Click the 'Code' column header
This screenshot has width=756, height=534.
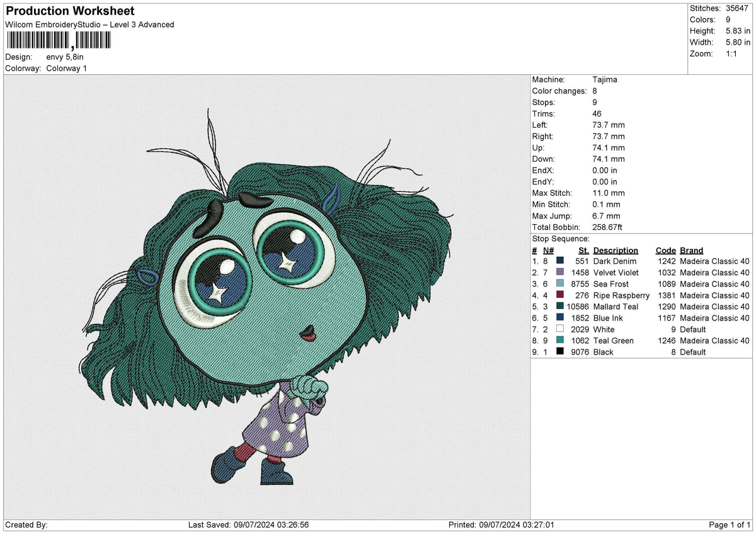click(x=665, y=250)
